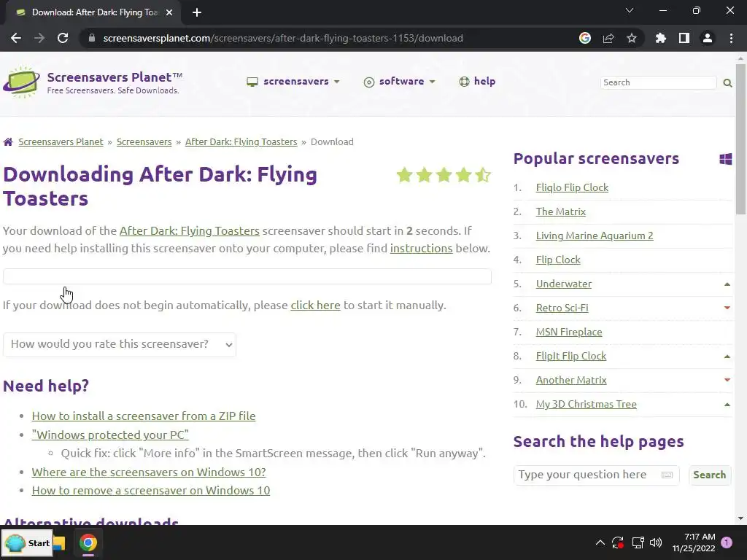Reload the current page
The width and height of the screenshot is (747, 560).
tap(63, 38)
